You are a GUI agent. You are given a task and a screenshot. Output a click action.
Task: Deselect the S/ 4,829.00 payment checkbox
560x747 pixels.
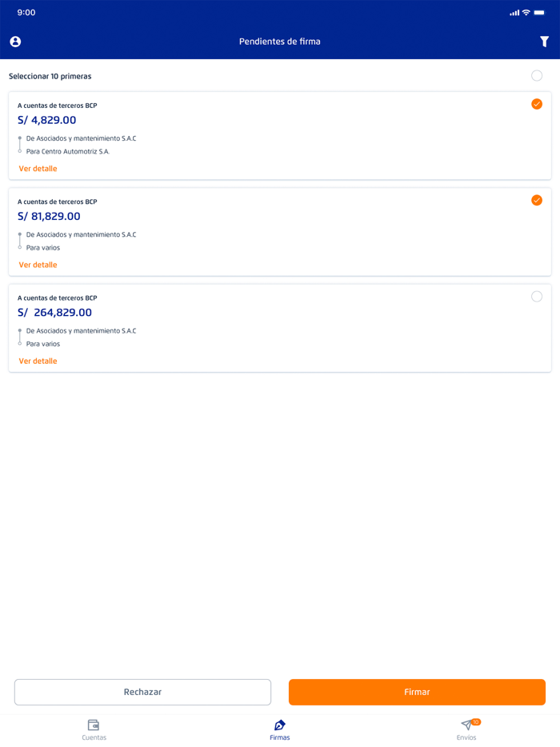click(537, 104)
